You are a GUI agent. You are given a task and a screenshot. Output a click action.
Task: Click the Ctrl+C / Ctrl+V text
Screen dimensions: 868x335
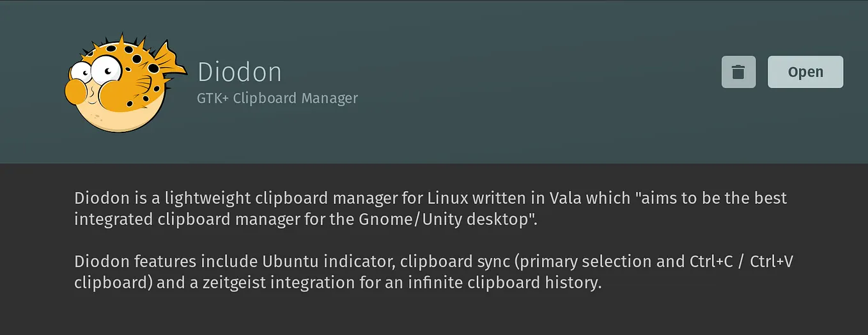[x=741, y=261]
